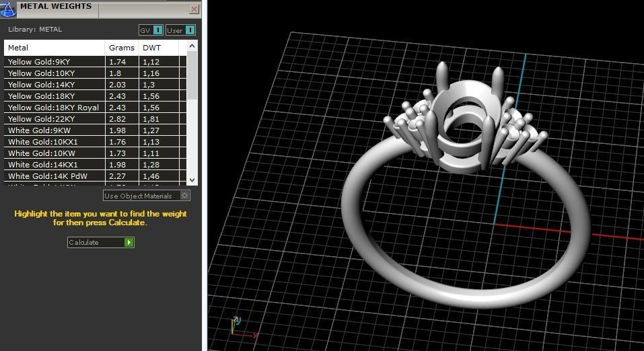Click the DWT column header
This screenshot has height=351, width=644.
click(x=159, y=48)
